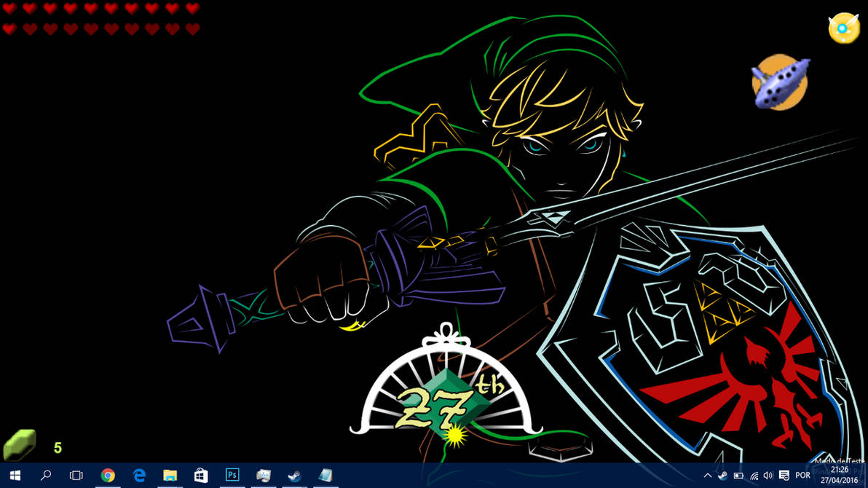Open Steam from the system tray
Screen dimensions: 868x488
[x=722, y=476]
